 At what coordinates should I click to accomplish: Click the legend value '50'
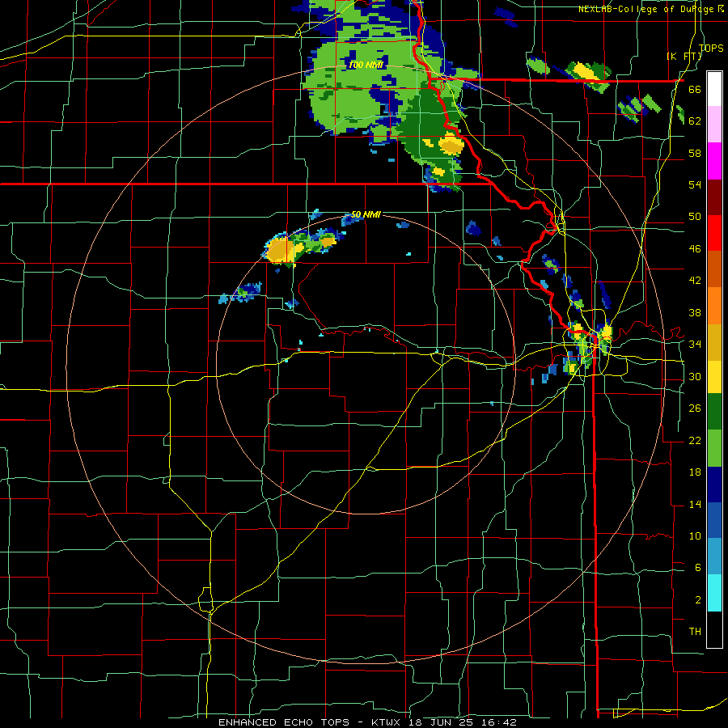[695, 216]
